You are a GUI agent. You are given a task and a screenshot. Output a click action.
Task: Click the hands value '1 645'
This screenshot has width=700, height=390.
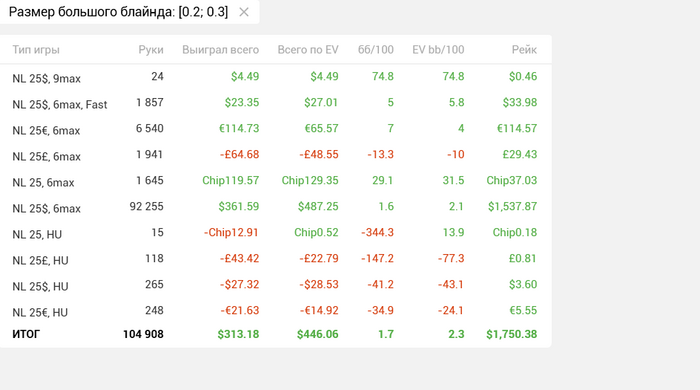pos(150,180)
